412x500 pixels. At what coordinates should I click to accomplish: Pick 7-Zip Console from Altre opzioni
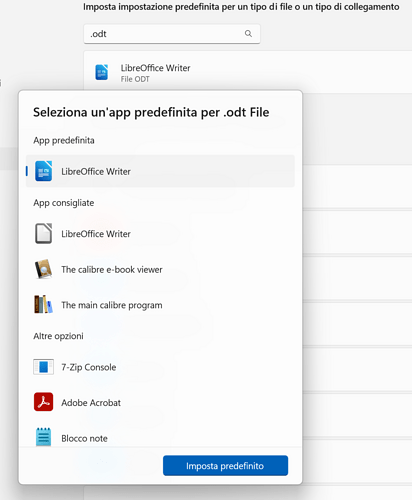[160, 367]
